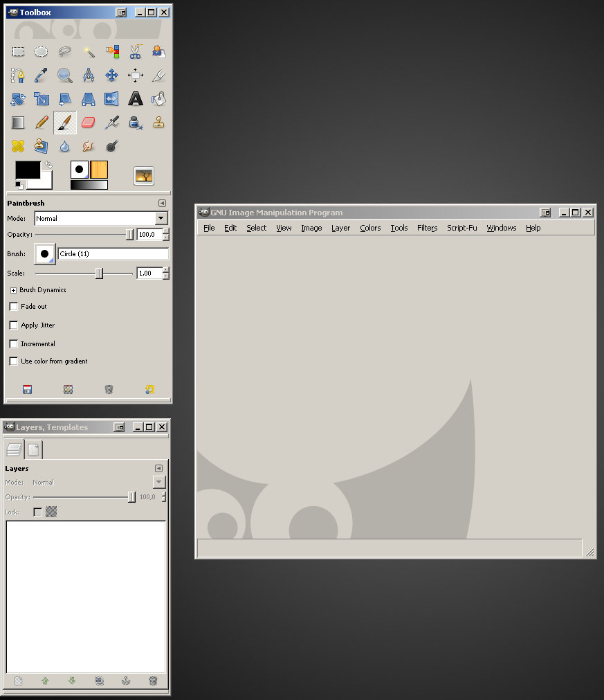Click the Paintbrush Opacity spinner arrows
Viewport: 604px width, 700px height.
(x=166, y=235)
